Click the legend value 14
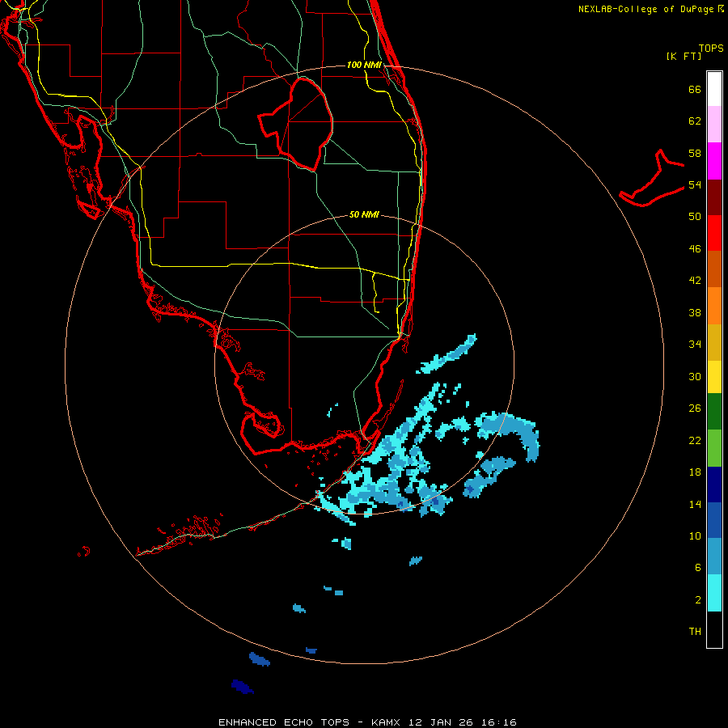Viewport: 728px width, 728px height. [695, 504]
